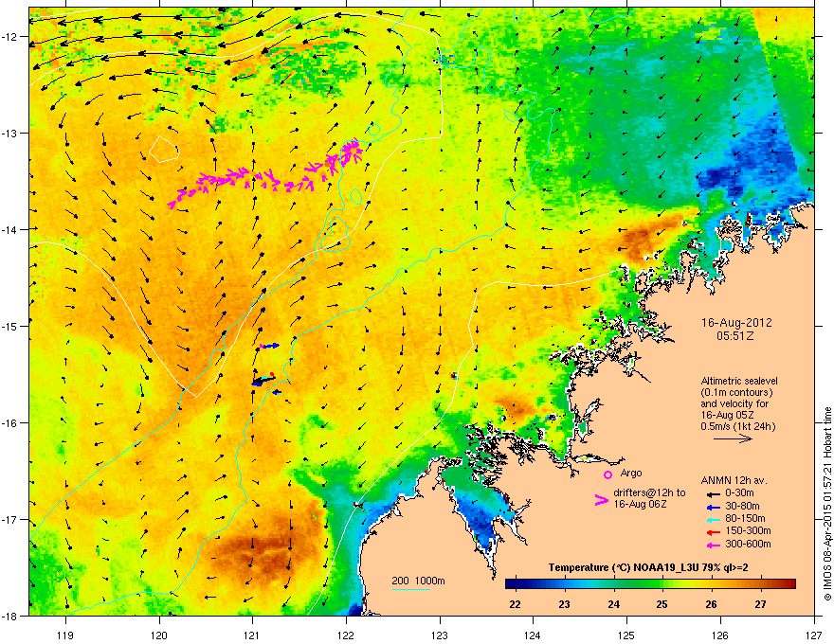Click the '0-30m' depth label

pos(739,493)
